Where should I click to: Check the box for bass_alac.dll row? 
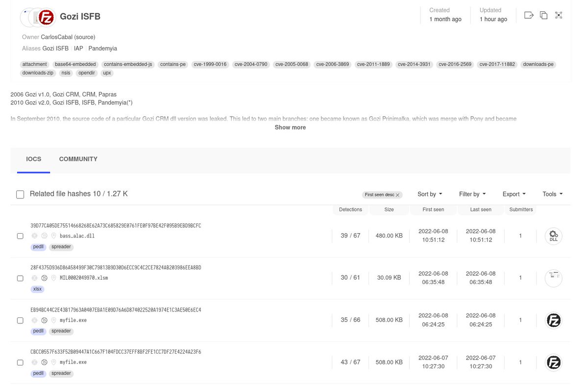tap(20, 236)
